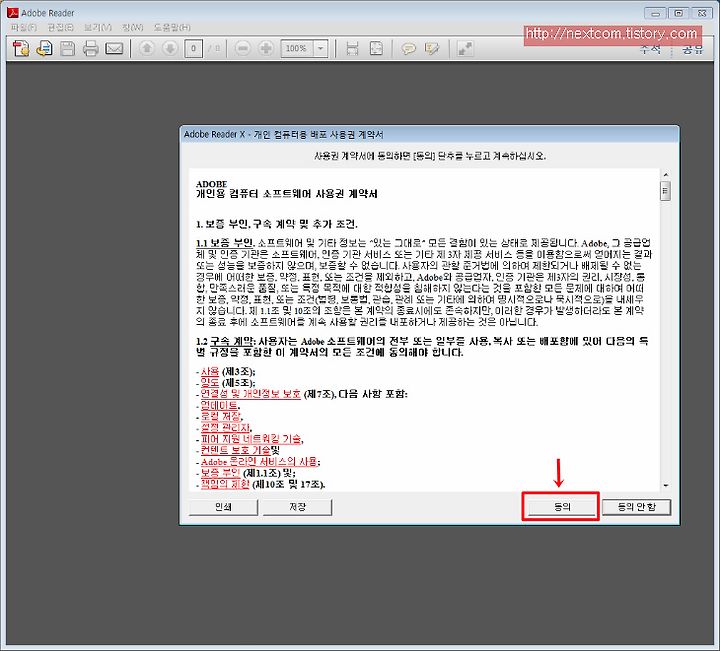This screenshot has height=651, width=720.
Task: Open the Adobe 온라인 서비스의 사용 link
Action: [259, 462]
